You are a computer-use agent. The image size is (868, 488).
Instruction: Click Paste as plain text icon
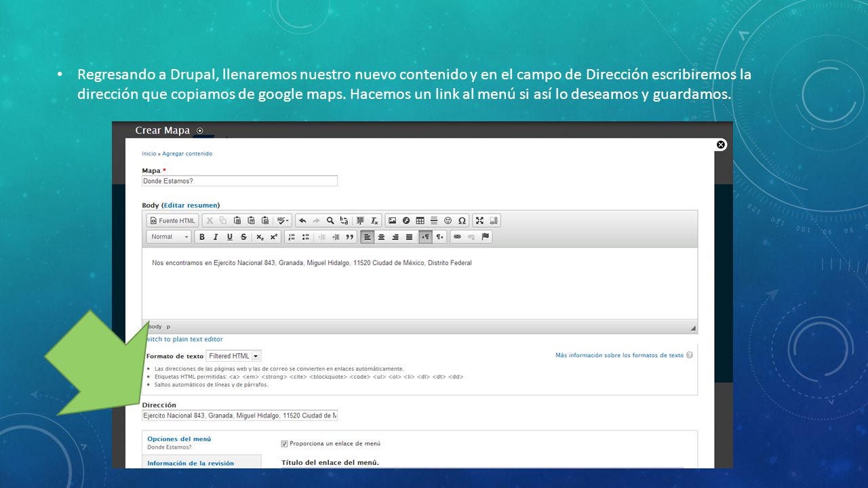click(251, 220)
